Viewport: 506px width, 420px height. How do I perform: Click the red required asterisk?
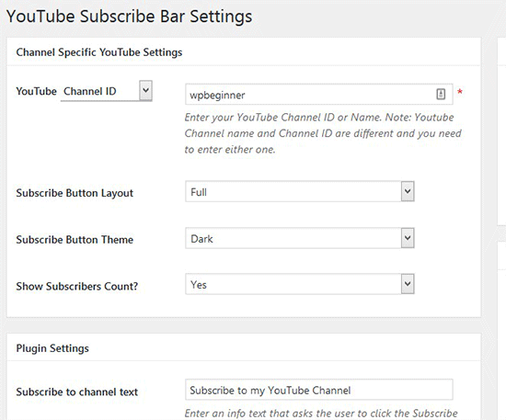pyautogui.click(x=460, y=92)
